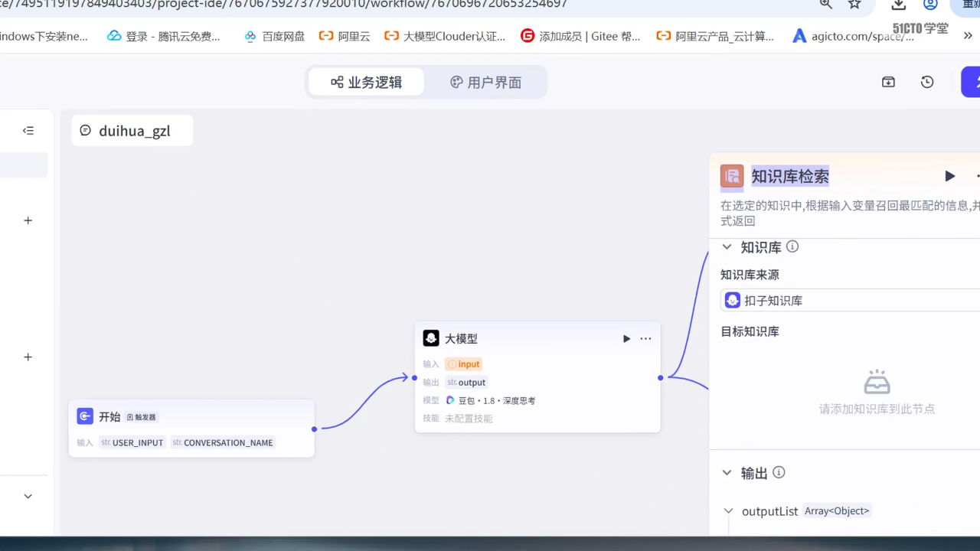The image size is (980, 551).
Task: Switch to the 用户界面 tab
Action: point(485,82)
